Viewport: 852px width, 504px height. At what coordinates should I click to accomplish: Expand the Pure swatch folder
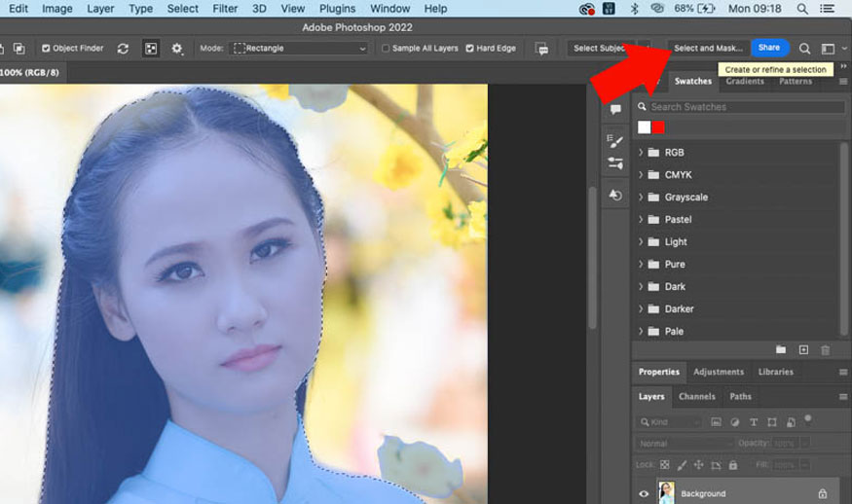[x=641, y=264]
